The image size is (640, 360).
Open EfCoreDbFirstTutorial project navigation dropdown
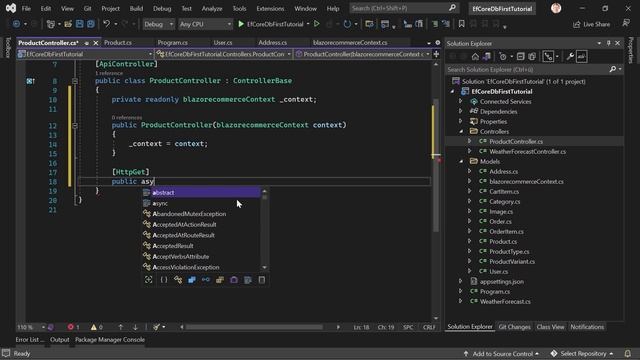click(x=85, y=54)
